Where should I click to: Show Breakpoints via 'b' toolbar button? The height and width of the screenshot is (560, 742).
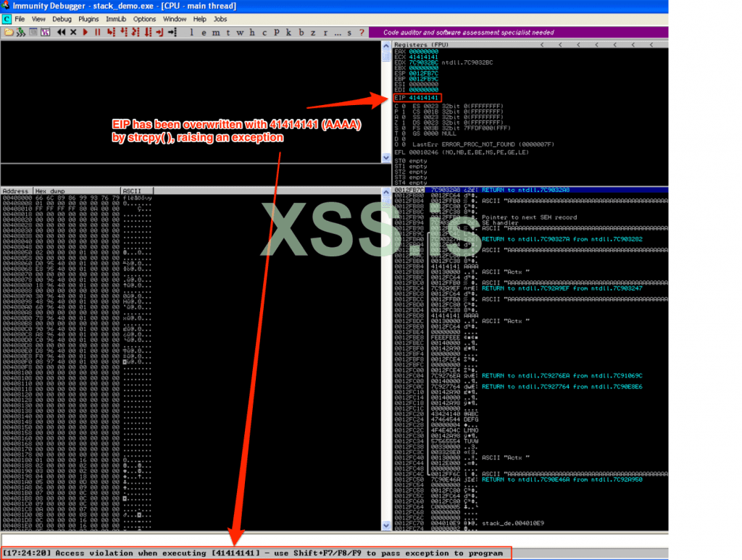click(x=301, y=32)
